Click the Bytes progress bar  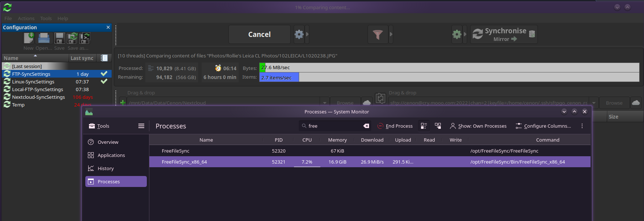[x=449, y=68]
